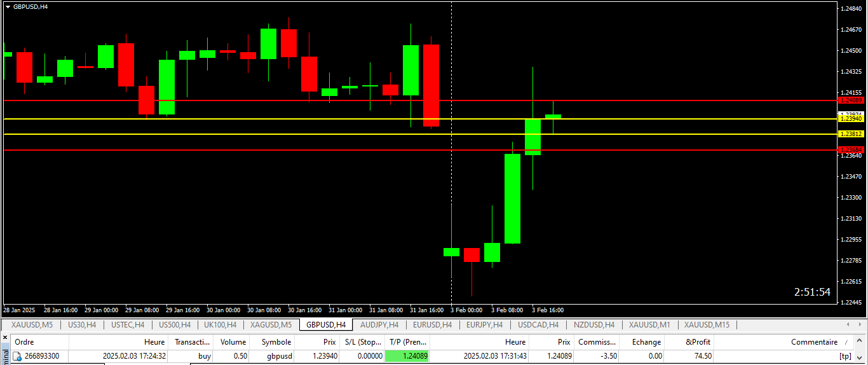Close the terminal panel with the X

6,338
